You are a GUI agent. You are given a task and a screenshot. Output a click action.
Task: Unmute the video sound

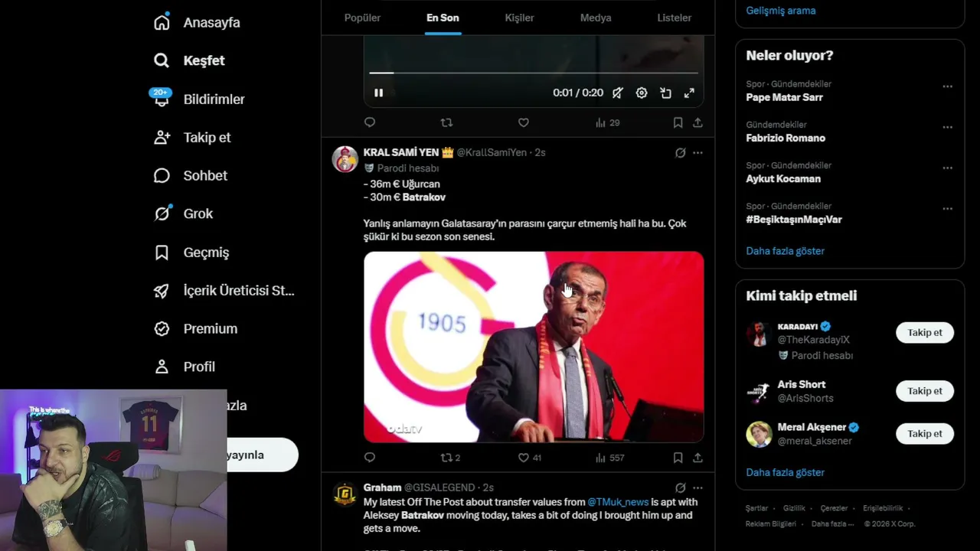pyautogui.click(x=618, y=93)
